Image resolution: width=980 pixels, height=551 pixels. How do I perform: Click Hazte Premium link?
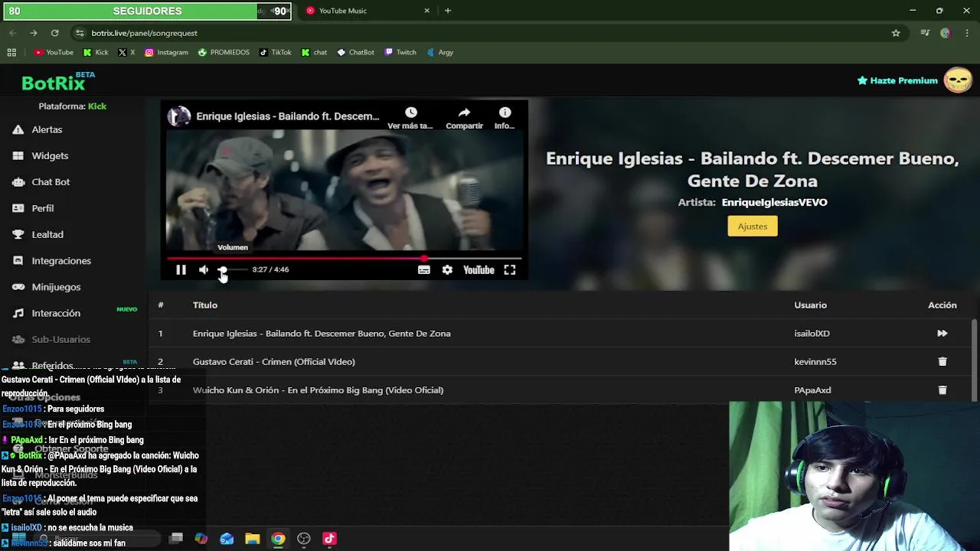coord(897,80)
